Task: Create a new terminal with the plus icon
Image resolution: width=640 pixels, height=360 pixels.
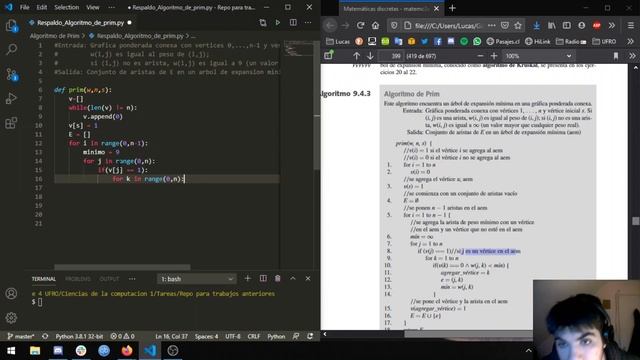Action: click(248, 278)
